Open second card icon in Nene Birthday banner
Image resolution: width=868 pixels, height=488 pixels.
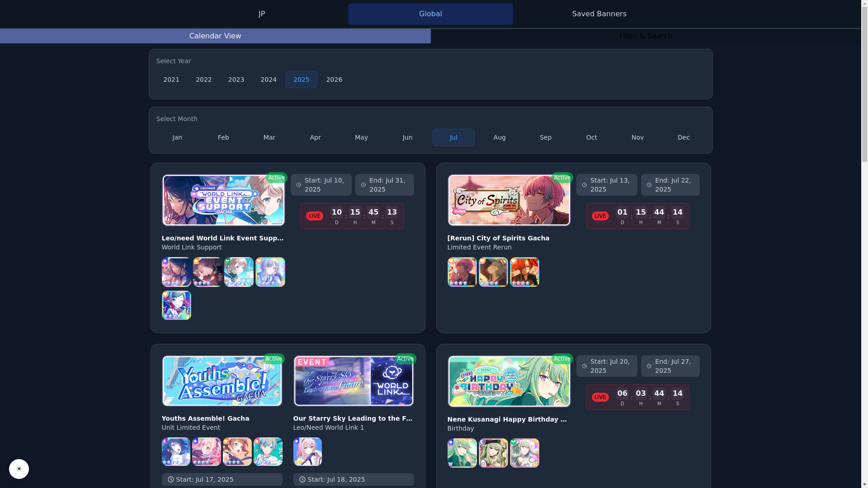click(493, 453)
